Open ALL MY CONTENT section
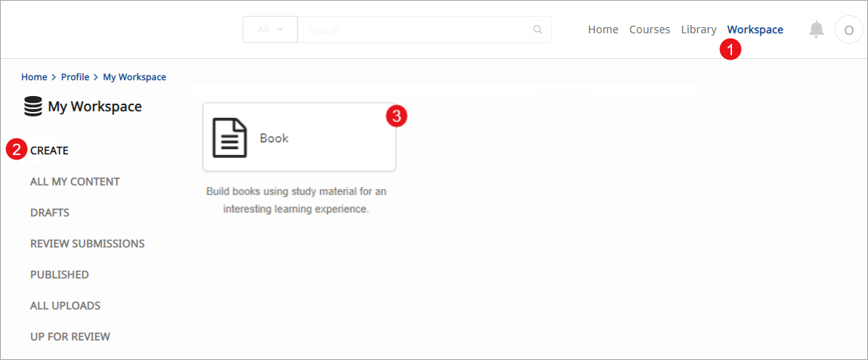868x360 pixels. pos(75,182)
